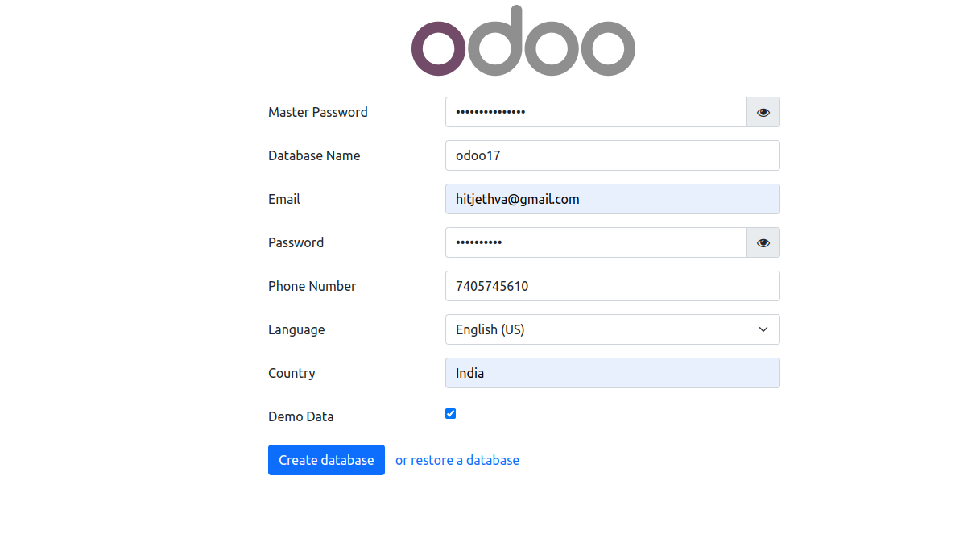Click the Database Name field containing odoo17
The image size is (980, 555).
612,155
